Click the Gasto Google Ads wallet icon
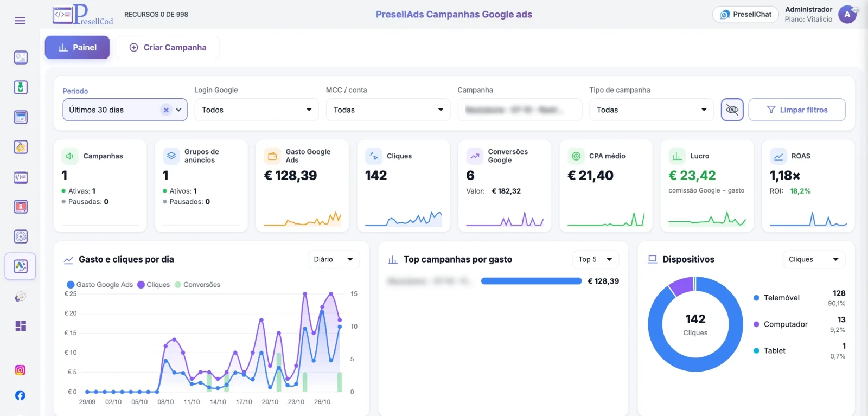Screen dimensions: 868x416 pos(272,156)
